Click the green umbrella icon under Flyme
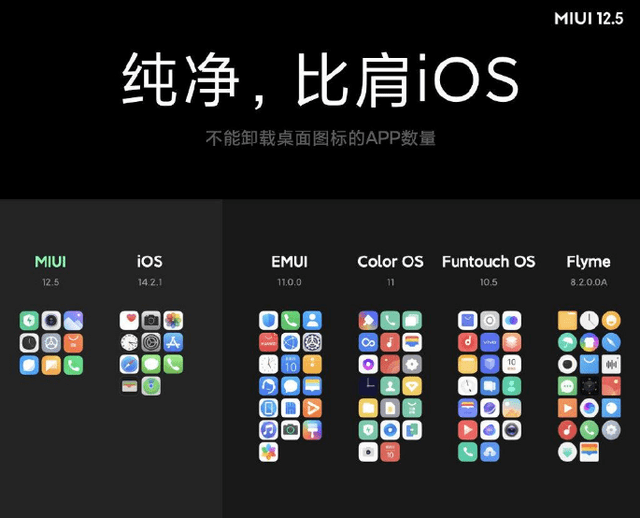This screenshot has width=640, height=518. 567,342
